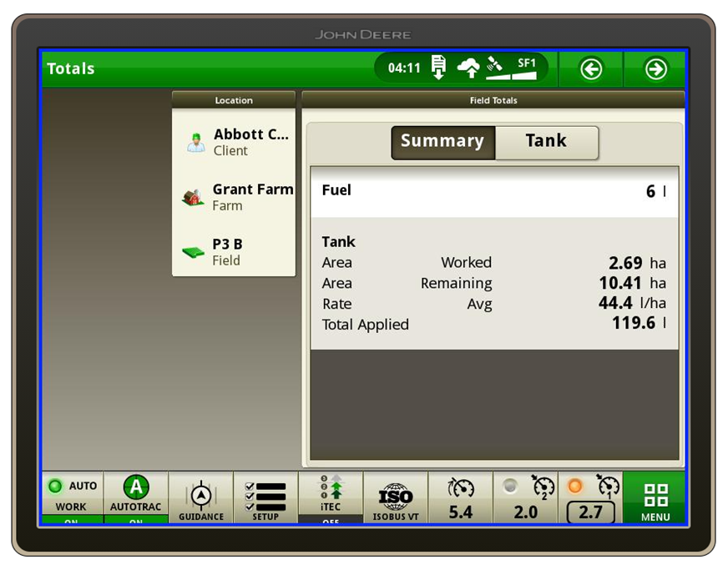Viewport: 728px width, 565px height.
Task: Click the Totals page title
Action: click(71, 68)
